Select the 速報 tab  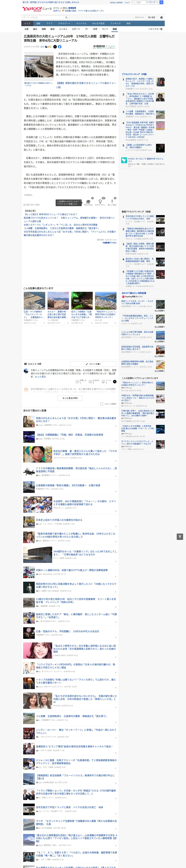coord(38,24)
